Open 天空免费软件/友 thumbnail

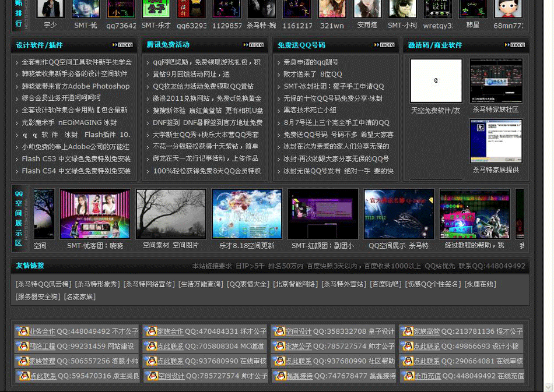coord(436,81)
